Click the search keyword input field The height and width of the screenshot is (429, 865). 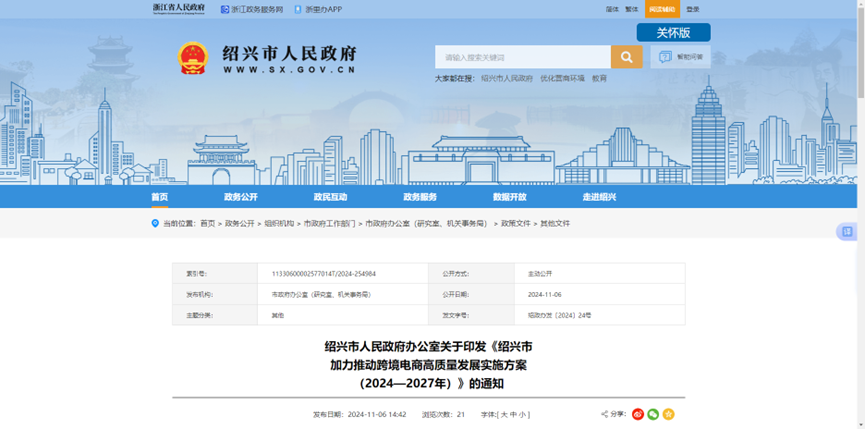pyautogui.click(x=522, y=57)
